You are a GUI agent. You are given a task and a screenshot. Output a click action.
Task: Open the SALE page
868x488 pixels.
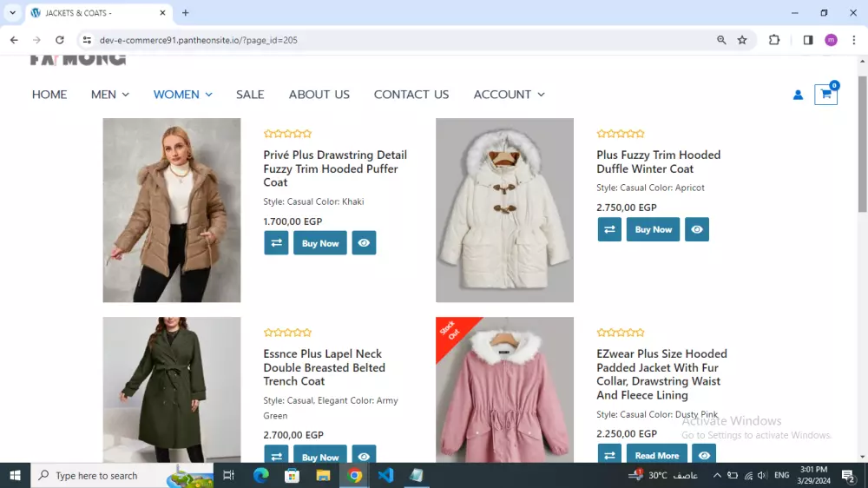tap(250, 95)
